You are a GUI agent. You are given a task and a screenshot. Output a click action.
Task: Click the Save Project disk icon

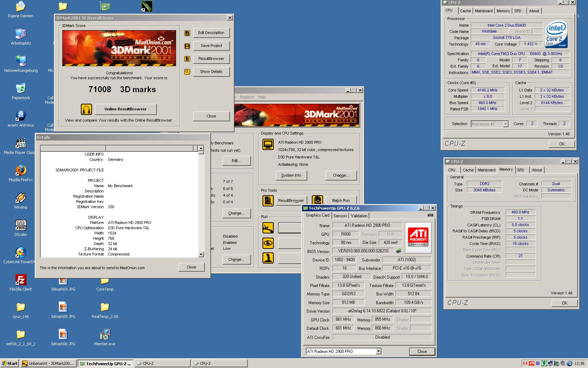pos(187,46)
